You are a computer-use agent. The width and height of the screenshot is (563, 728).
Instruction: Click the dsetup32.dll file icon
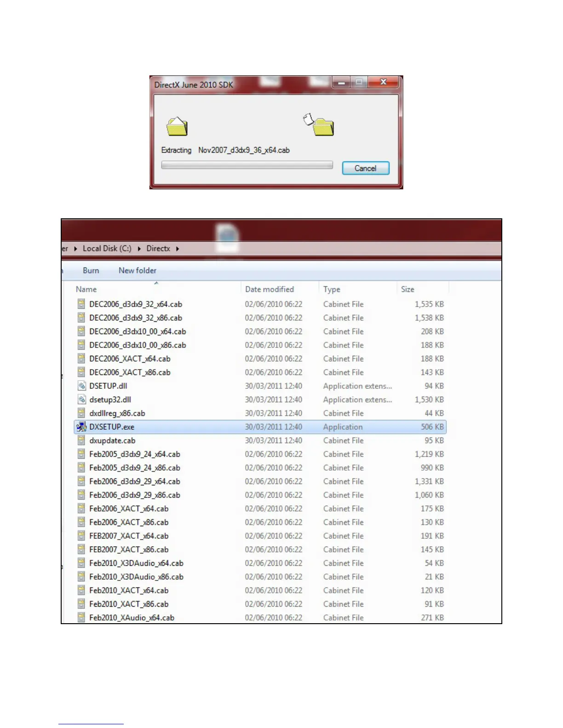tap(81, 399)
